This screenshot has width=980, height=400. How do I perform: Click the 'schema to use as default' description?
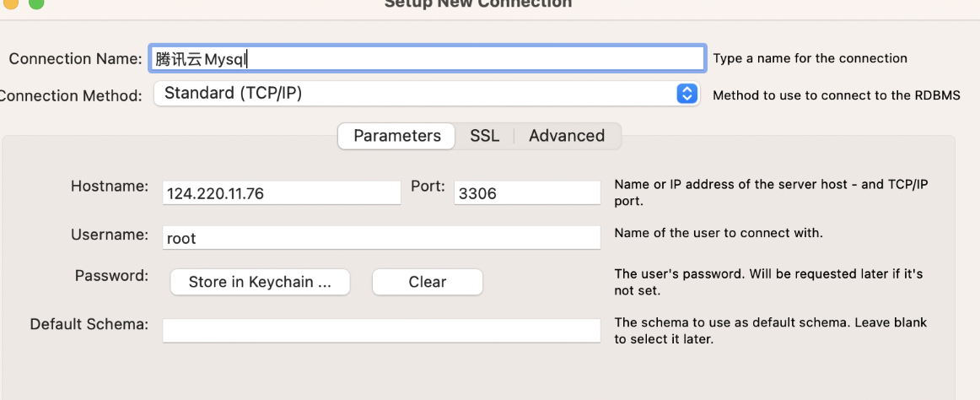click(x=771, y=332)
